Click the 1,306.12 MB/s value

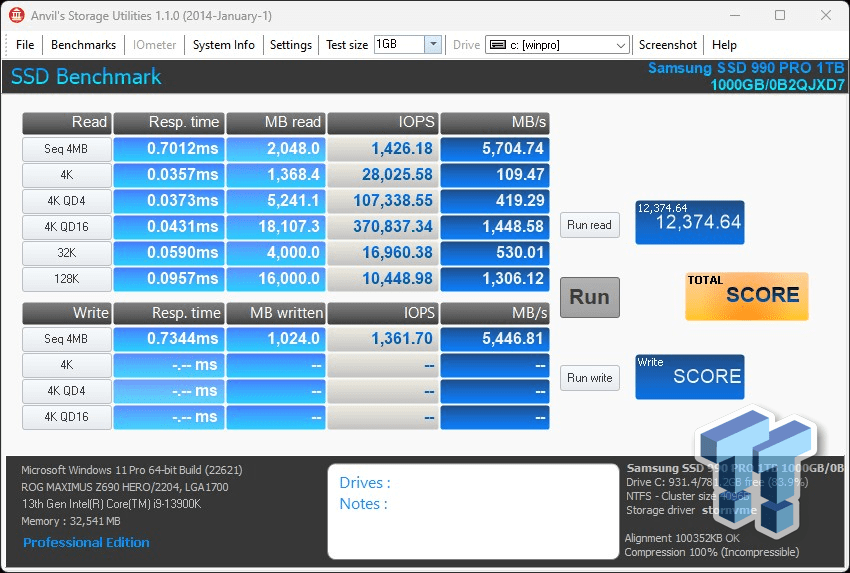click(x=495, y=279)
